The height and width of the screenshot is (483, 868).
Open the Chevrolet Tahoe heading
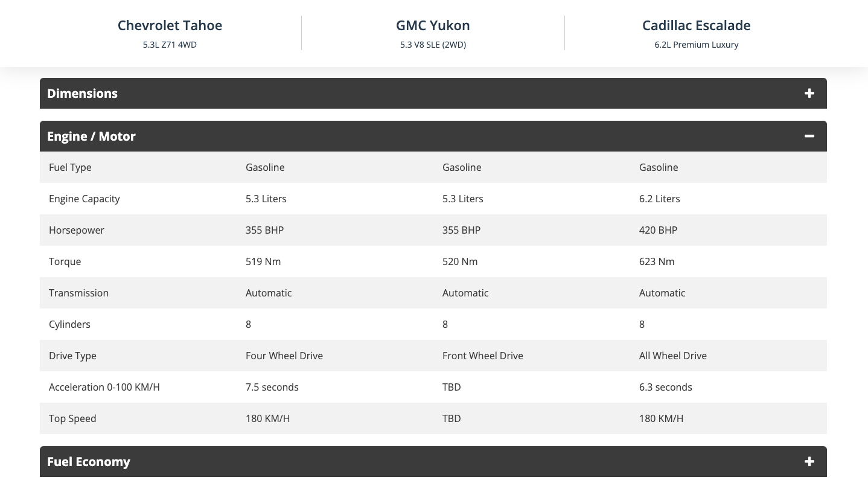click(x=170, y=25)
